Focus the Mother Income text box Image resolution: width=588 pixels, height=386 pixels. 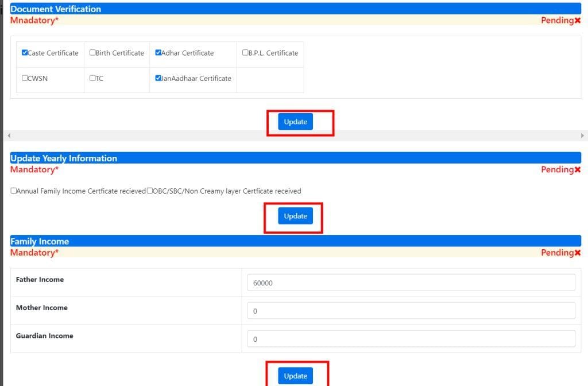(x=411, y=311)
